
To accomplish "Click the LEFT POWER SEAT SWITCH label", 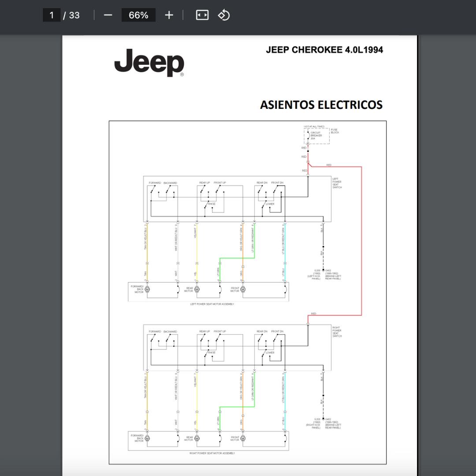I will click(337, 183).
